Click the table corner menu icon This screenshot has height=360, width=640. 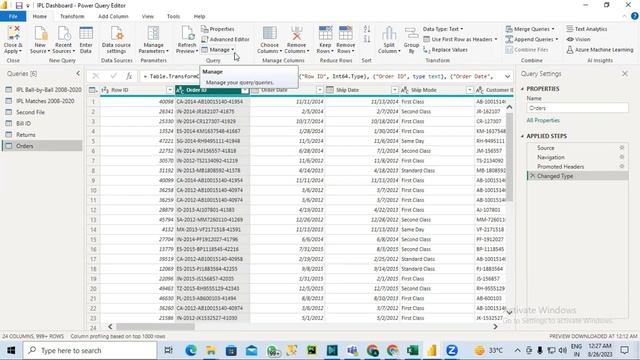point(93,90)
